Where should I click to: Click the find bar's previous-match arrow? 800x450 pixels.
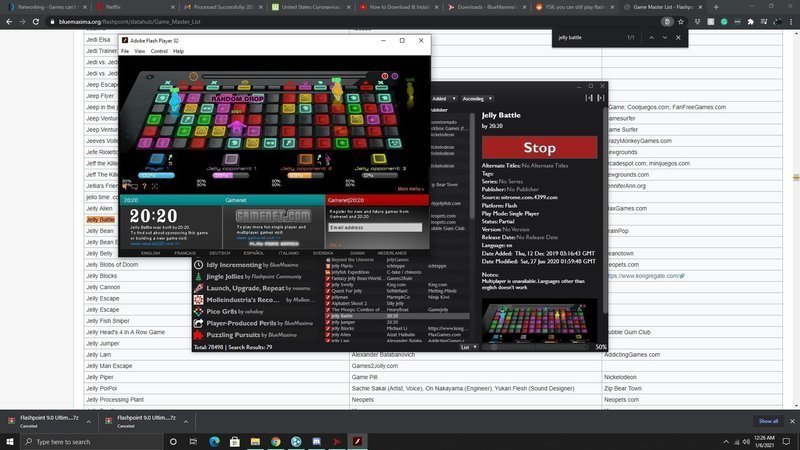click(x=651, y=37)
